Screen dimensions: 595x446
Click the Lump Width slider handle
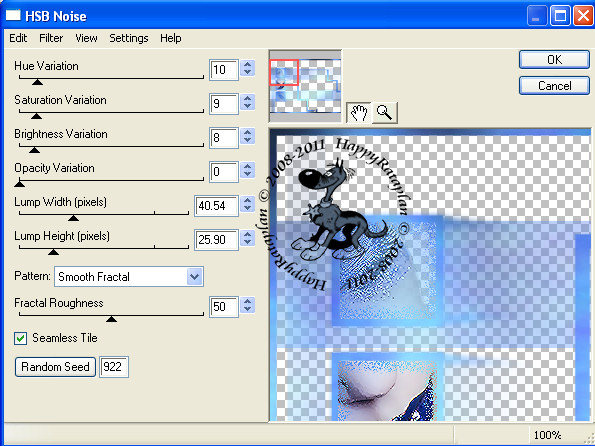(x=73, y=218)
